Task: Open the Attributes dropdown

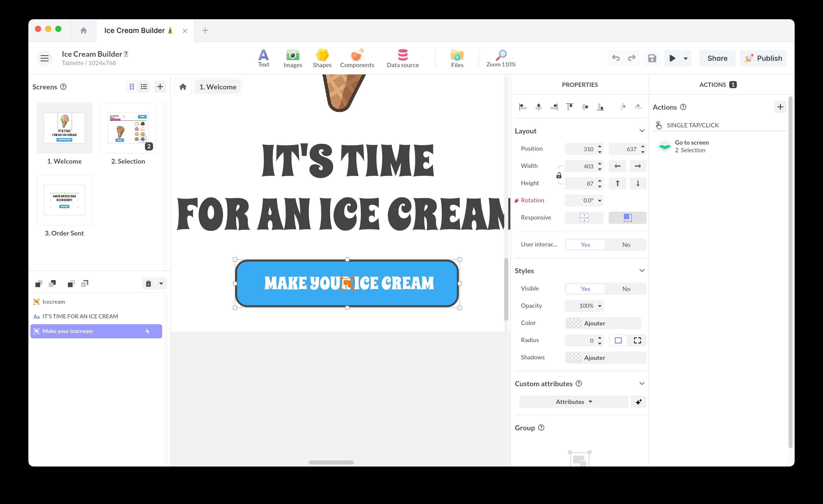Action: [573, 402]
